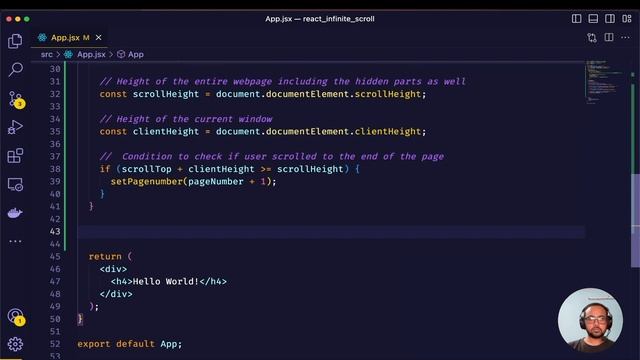Click the yellow minimize window button
This screenshot has height=360, width=640.
[18, 19]
